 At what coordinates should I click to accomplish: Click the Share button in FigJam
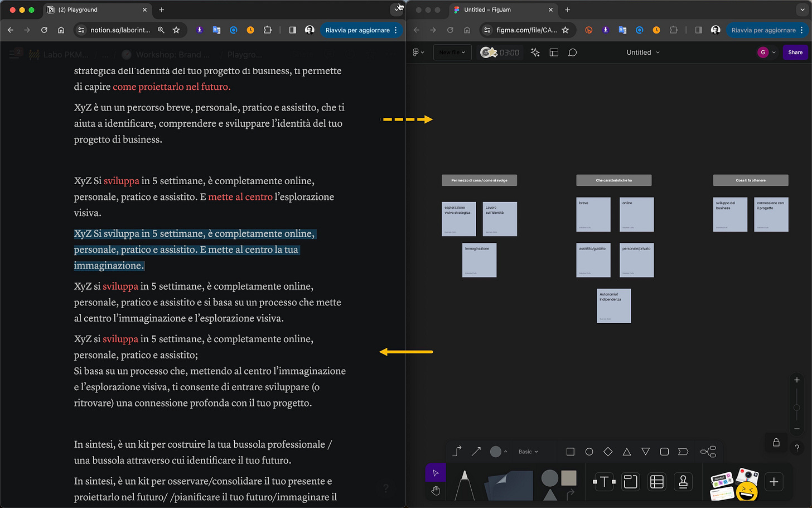click(795, 52)
